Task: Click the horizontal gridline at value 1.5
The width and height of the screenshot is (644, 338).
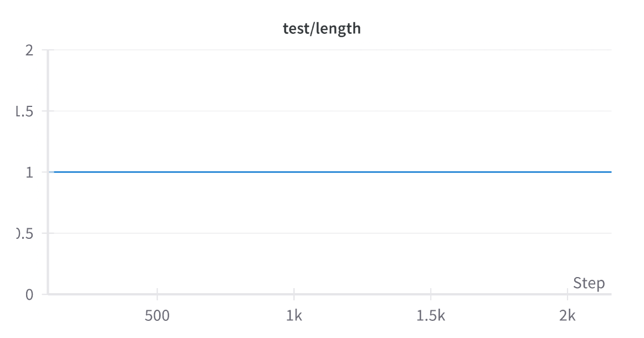Action: (333, 111)
